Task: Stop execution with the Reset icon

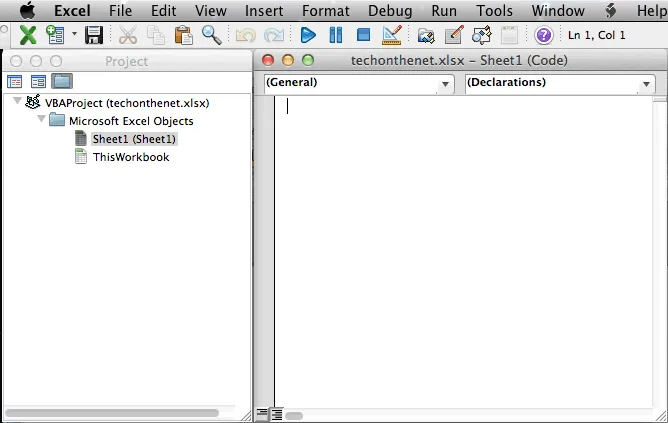Action: pyautogui.click(x=363, y=35)
